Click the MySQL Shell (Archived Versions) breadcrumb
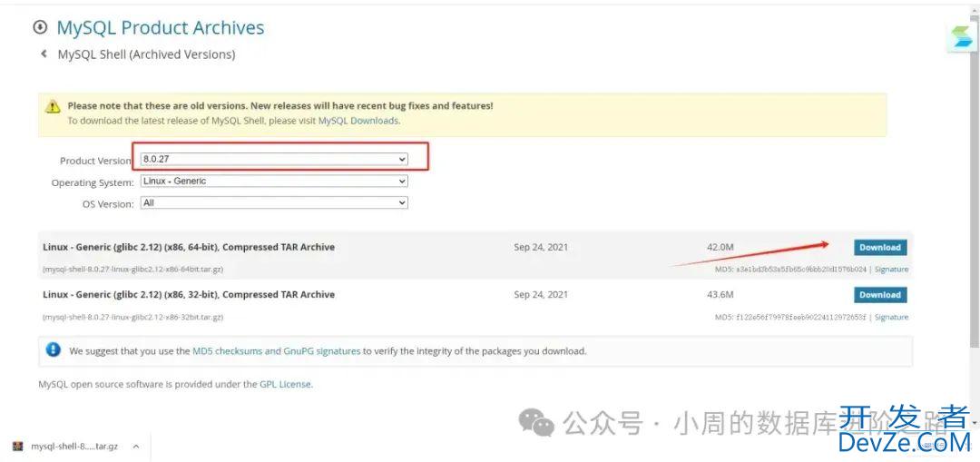The width and height of the screenshot is (980, 462). 146,54
